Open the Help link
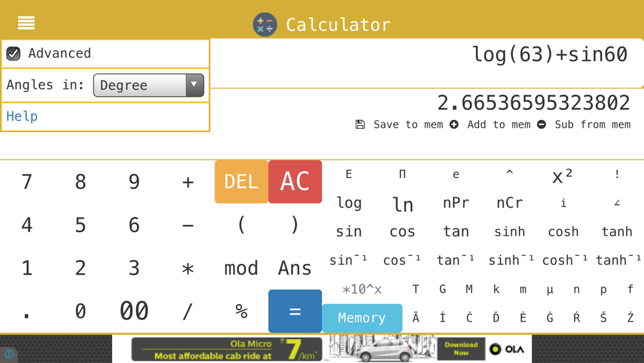This screenshot has width=644, height=363. [22, 116]
